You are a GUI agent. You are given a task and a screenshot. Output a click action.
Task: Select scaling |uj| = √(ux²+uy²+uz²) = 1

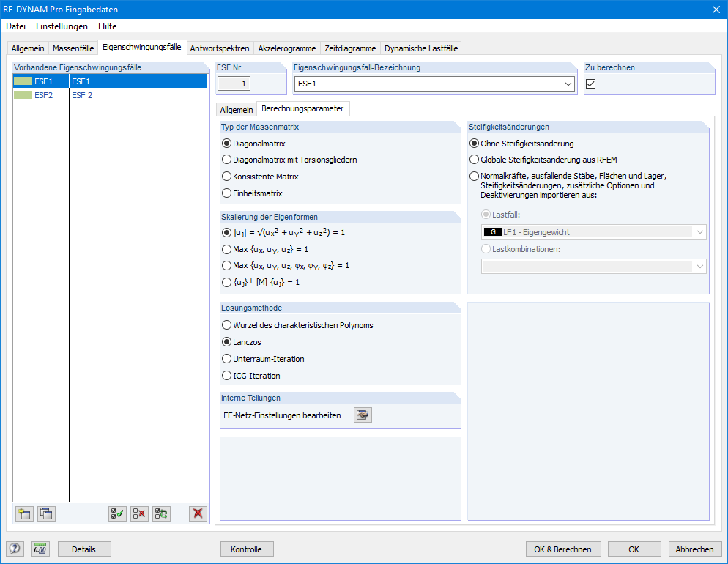pos(226,232)
